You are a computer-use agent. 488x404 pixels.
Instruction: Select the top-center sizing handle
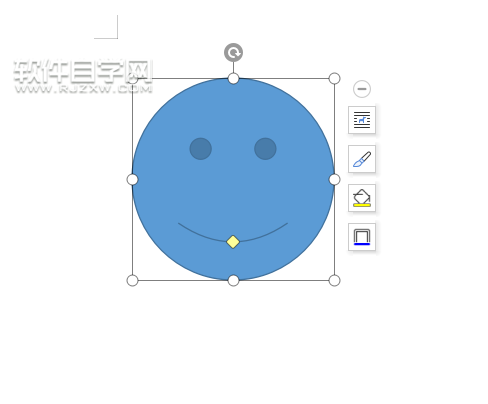click(x=233, y=79)
